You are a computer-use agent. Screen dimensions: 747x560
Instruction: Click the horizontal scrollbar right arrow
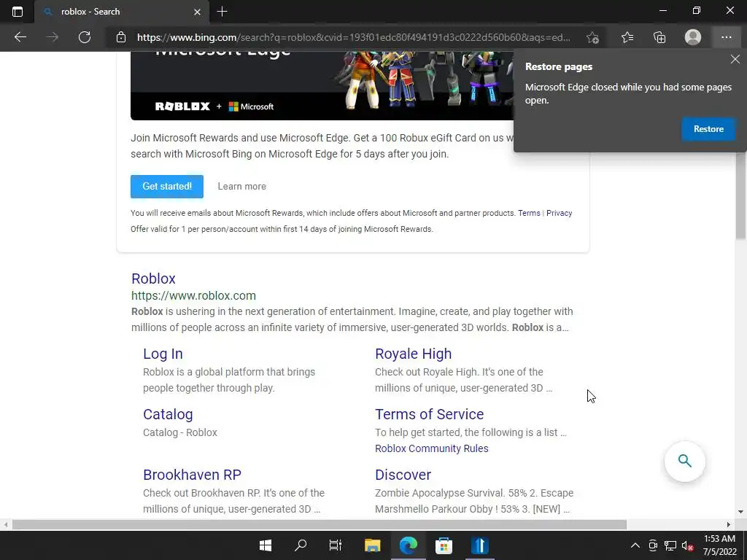tap(729, 525)
